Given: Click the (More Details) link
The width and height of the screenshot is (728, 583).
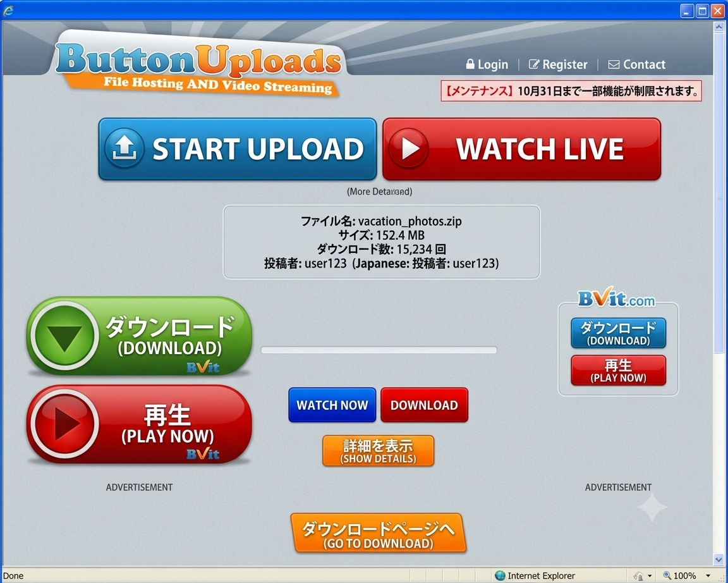Looking at the screenshot, I should click(379, 192).
